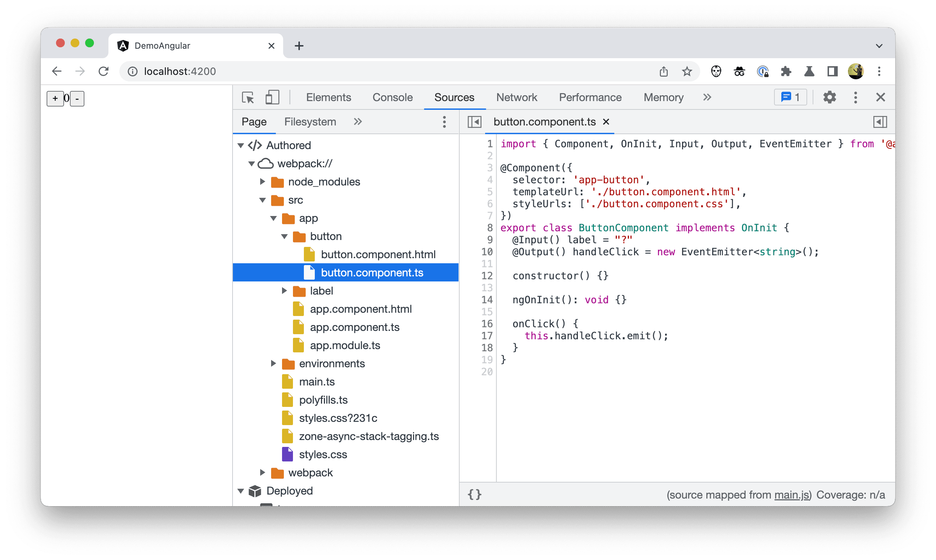Toggle the more tools panel arrow
The width and height of the screenshot is (936, 560).
coord(707,97)
